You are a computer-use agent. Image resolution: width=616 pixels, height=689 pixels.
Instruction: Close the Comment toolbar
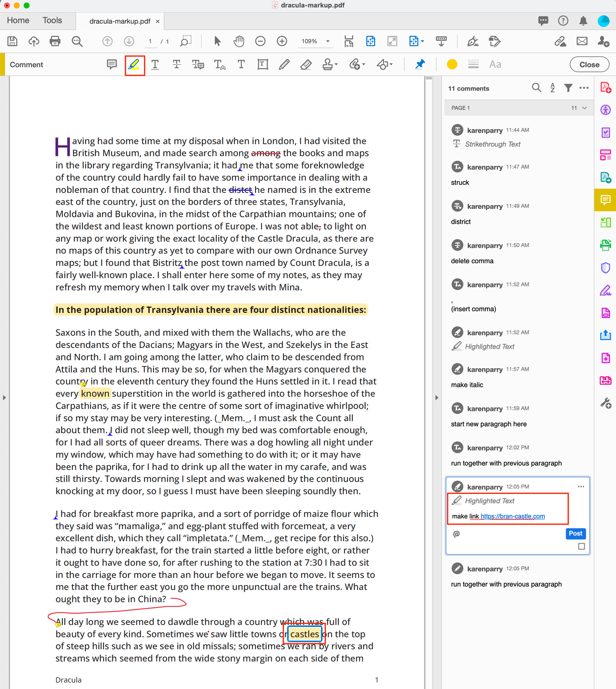589,65
